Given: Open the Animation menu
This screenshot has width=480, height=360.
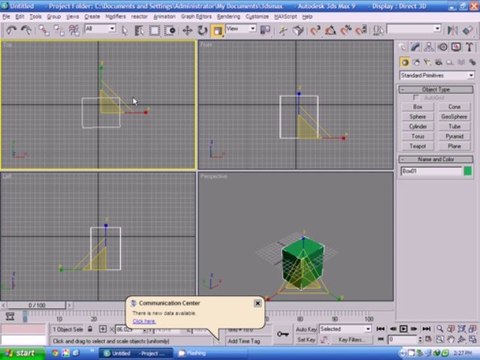Looking at the screenshot, I should tap(164, 16).
